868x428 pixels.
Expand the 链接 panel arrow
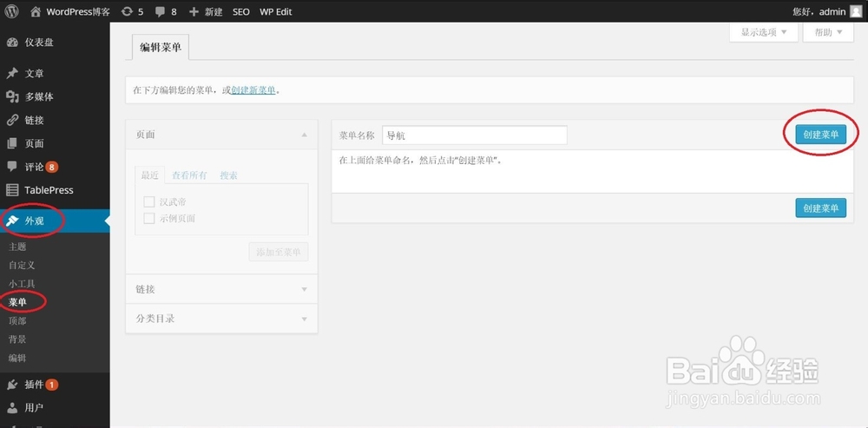(304, 289)
